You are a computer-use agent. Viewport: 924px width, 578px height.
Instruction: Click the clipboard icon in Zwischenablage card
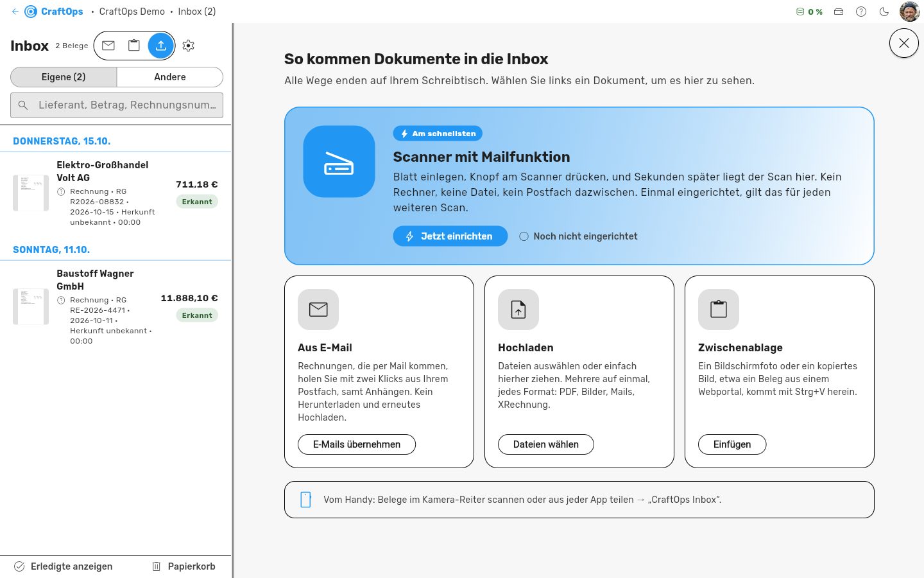click(x=719, y=310)
